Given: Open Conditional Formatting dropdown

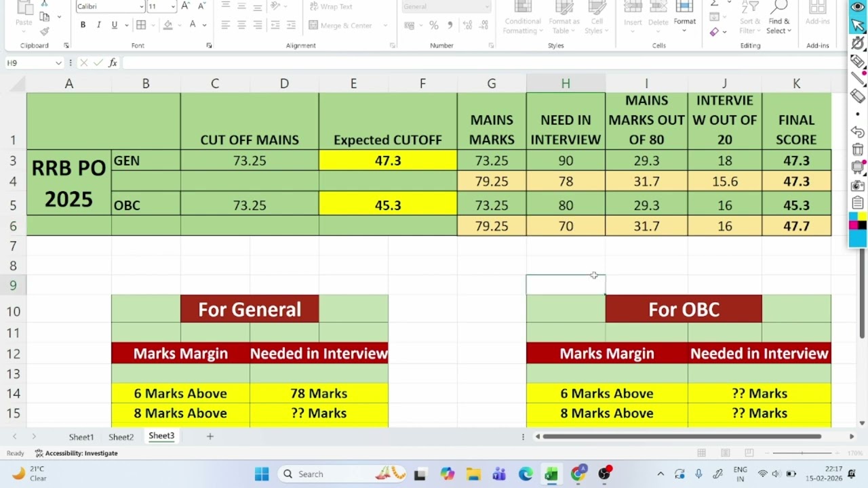Looking at the screenshot, I should (x=522, y=18).
